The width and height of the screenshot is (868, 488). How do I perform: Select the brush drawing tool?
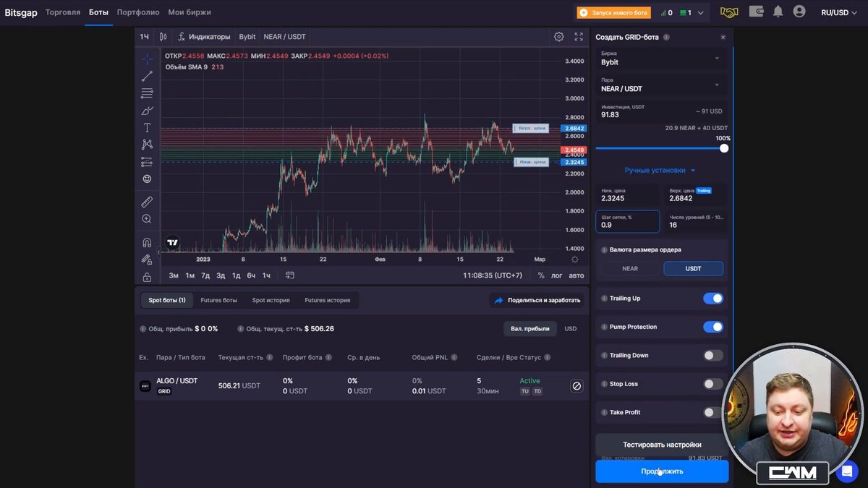[x=147, y=111]
